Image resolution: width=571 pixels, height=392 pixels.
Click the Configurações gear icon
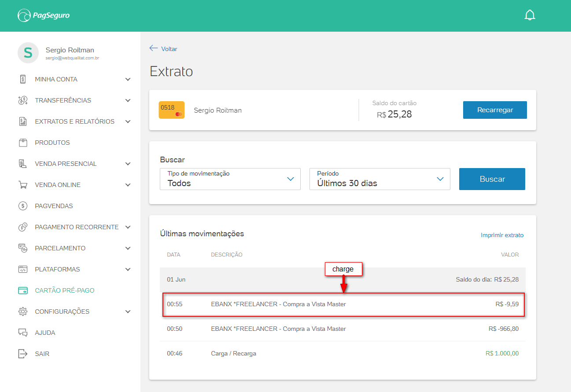pos(23,311)
